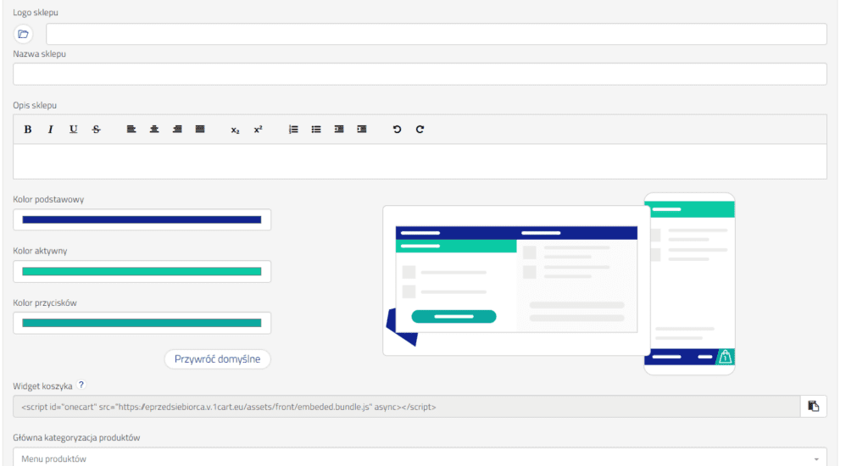Viewport: 868px width, 466px height.
Task: Click into the Nazwa sklepu field
Action: [x=420, y=75]
